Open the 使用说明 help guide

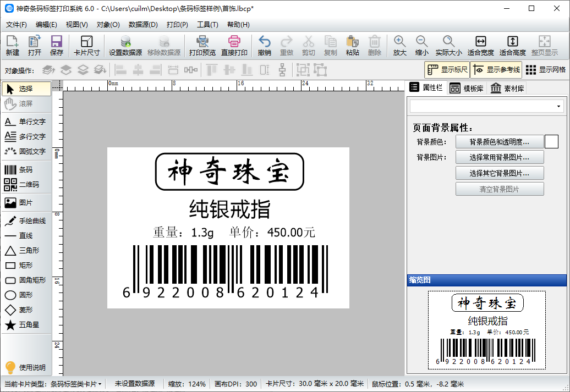click(26, 367)
